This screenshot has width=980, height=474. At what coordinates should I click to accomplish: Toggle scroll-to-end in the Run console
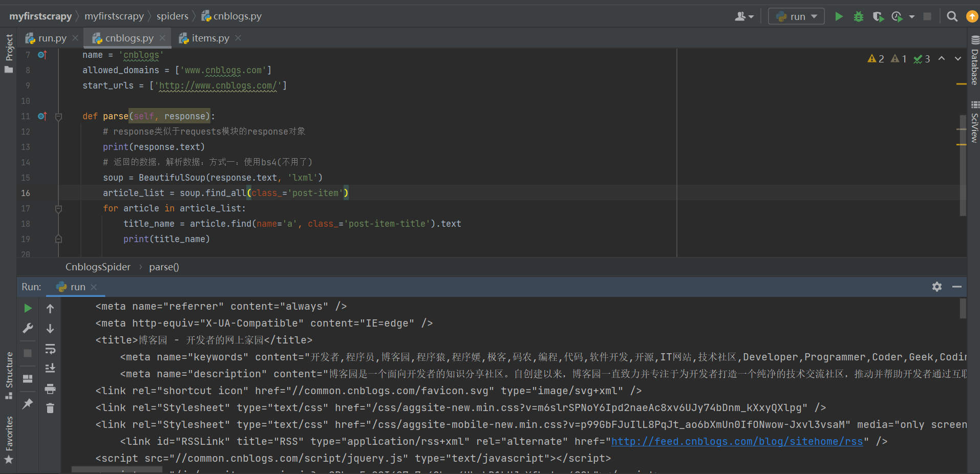click(x=50, y=369)
